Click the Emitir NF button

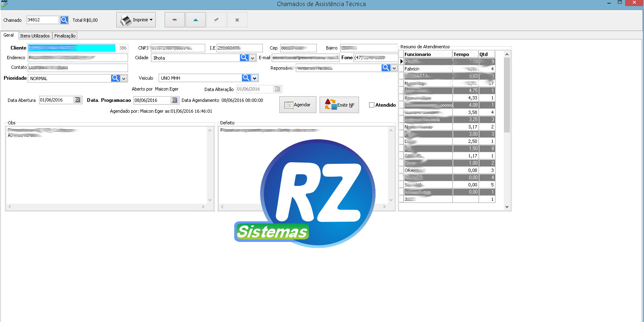tap(339, 105)
